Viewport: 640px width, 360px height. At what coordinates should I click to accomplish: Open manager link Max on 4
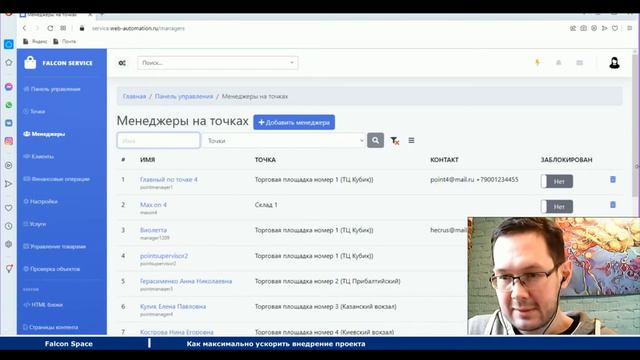point(153,204)
